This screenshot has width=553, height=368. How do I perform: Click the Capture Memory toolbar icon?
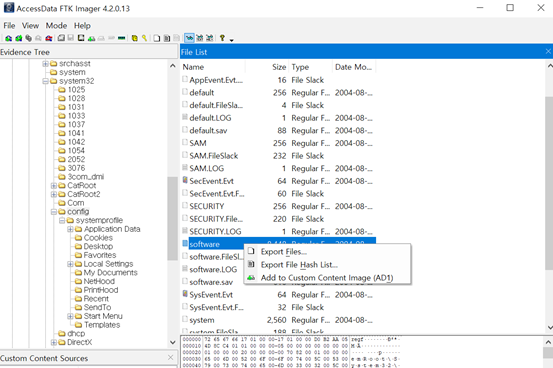122,38
